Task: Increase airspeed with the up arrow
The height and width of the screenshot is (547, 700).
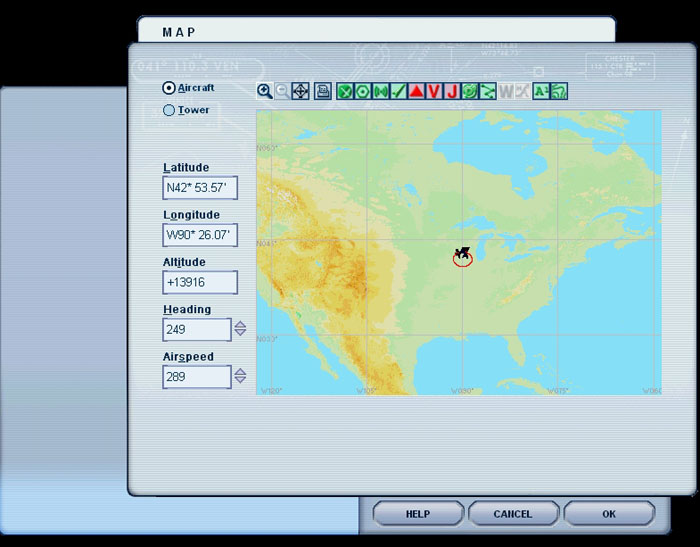Action: click(x=240, y=371)
